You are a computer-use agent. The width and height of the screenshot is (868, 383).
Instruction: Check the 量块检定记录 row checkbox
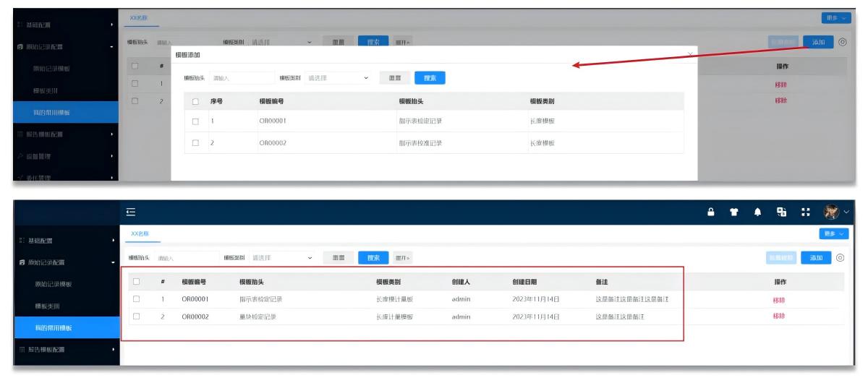coord(136,317)
